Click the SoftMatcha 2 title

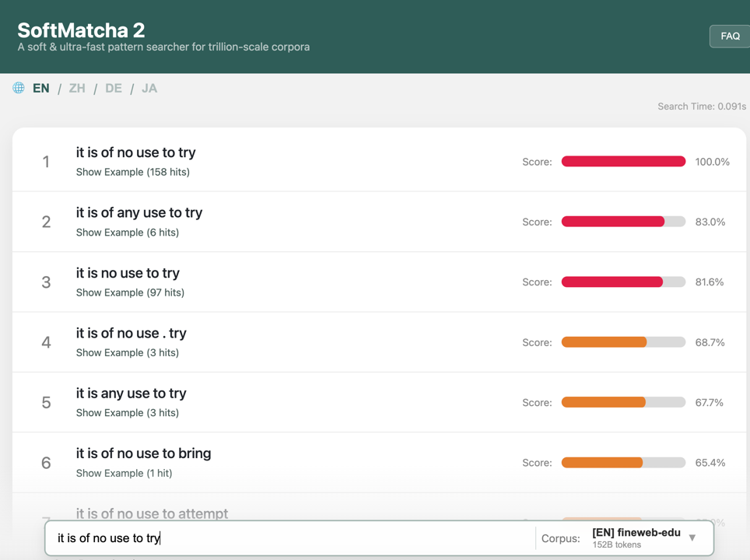coord(82,30)
